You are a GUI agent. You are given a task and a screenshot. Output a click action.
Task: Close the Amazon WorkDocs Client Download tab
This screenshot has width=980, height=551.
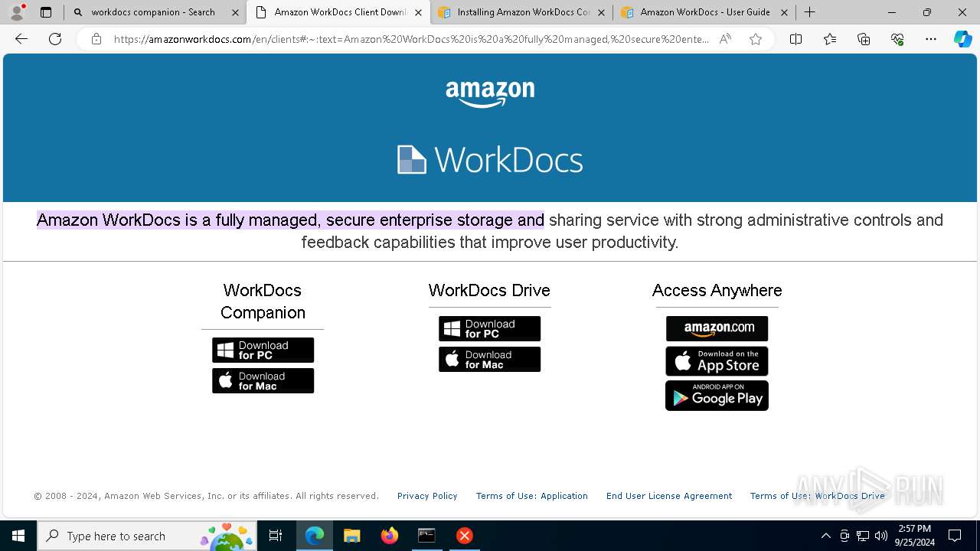point(418,12)
